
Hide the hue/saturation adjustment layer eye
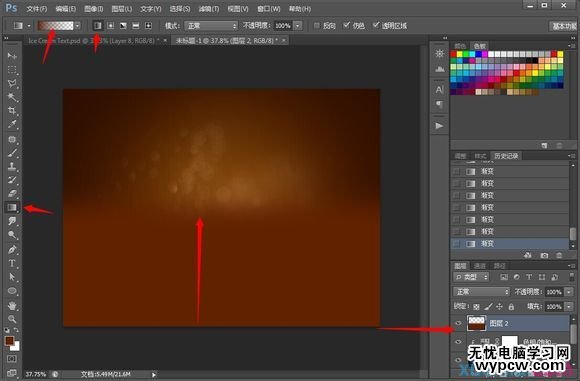point(458,342)
